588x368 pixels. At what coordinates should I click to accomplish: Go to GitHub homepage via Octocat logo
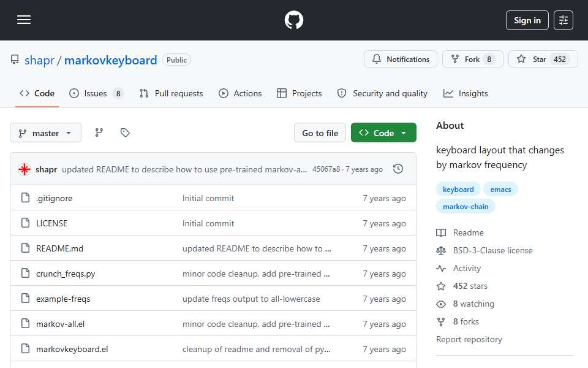pyautogui.click(x=293, y=20)
